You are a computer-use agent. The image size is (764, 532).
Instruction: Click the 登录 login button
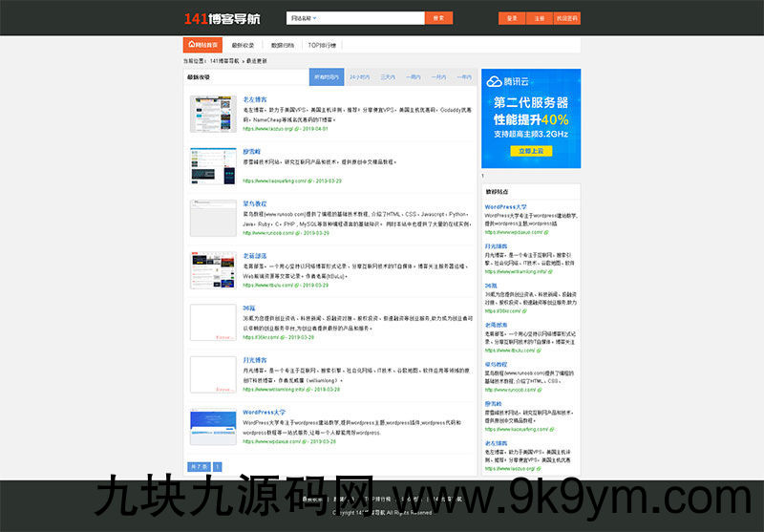[512, 18]
